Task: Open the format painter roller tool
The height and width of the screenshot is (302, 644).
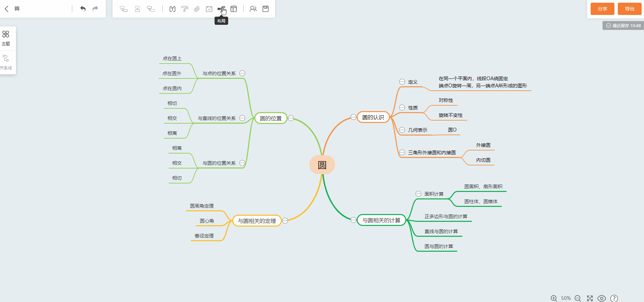Action: (x=185, y=9)
